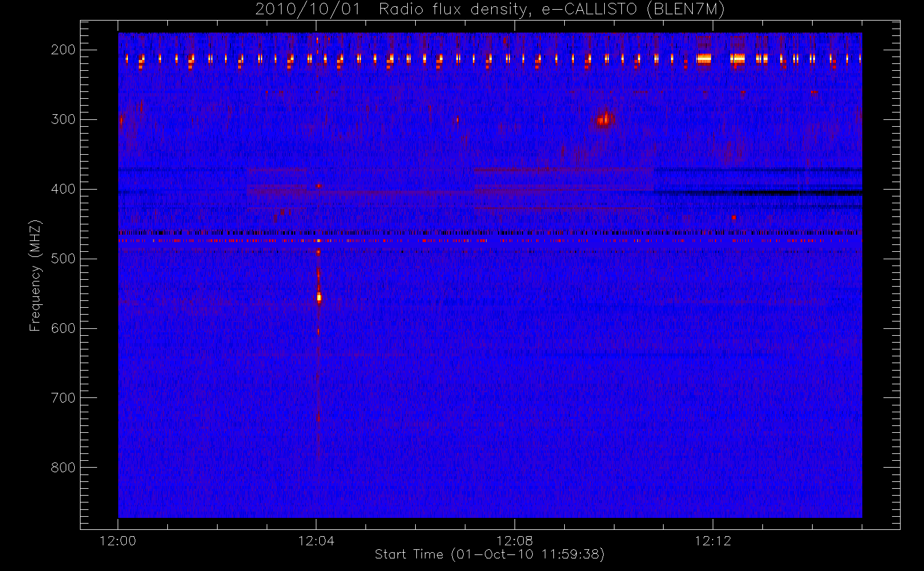Click the plot title text 'Radio flux density, e-CALLISTO (BLEN7M)'
This screenshot has width=924, height=571.
tap(552, 10)
